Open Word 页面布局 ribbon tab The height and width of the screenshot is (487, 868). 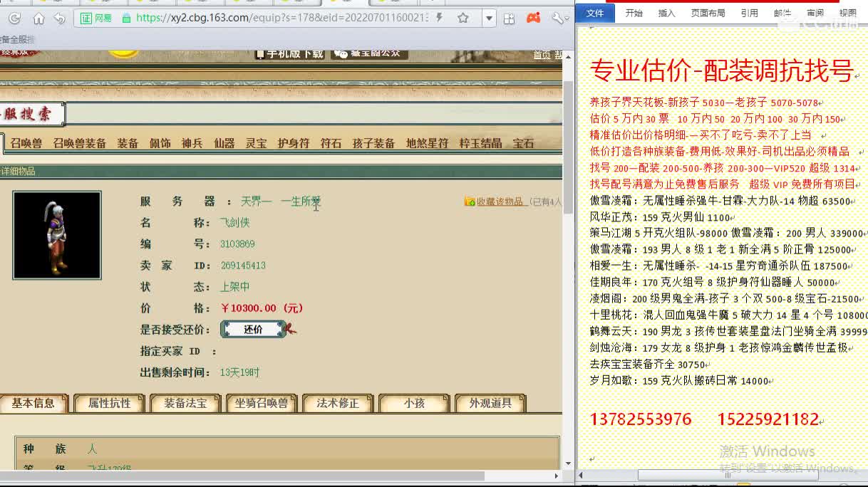pos(708,13)
